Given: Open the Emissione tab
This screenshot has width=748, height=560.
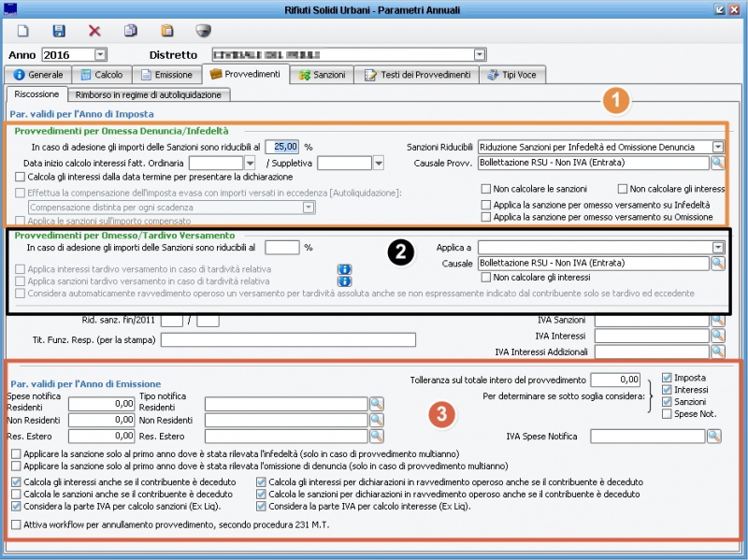Looking at the screenshot, I should click(x=167, y=75).
